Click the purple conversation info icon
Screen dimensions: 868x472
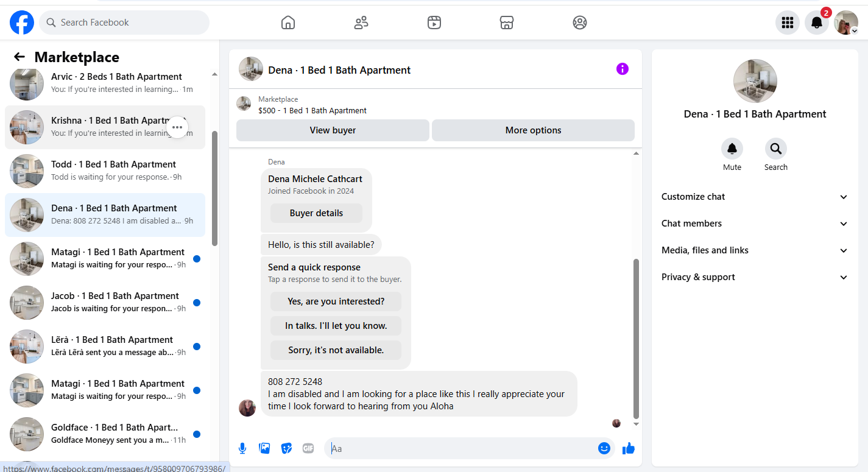click(622, 69)
